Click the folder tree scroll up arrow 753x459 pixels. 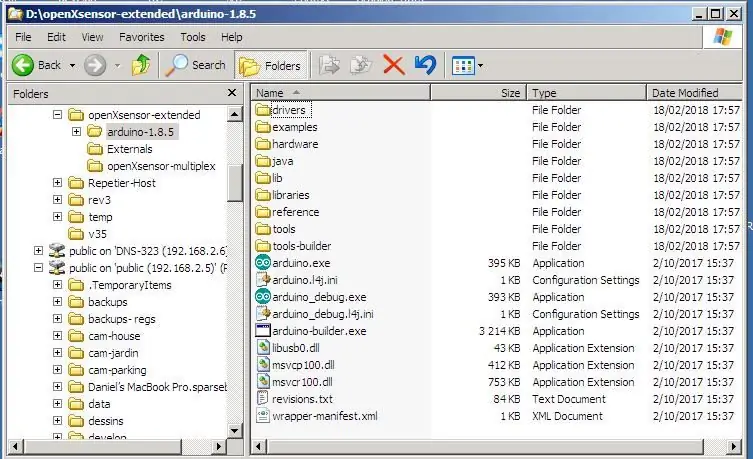234,114
